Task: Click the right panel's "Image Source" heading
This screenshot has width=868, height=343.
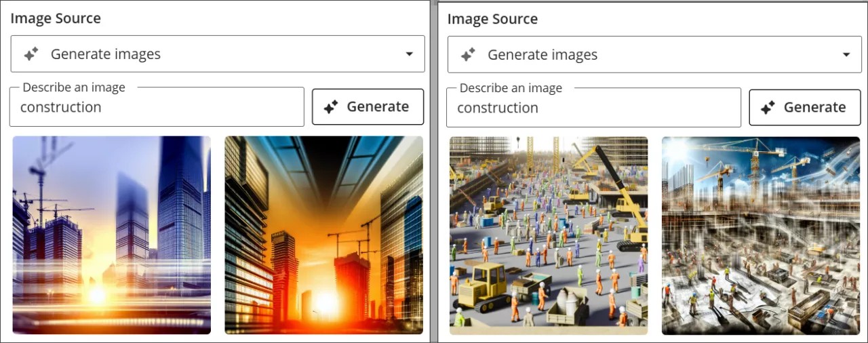Action: click(492, 19)
